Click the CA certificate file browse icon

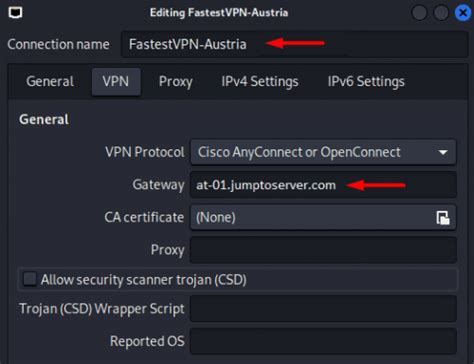tap(443, 218)
